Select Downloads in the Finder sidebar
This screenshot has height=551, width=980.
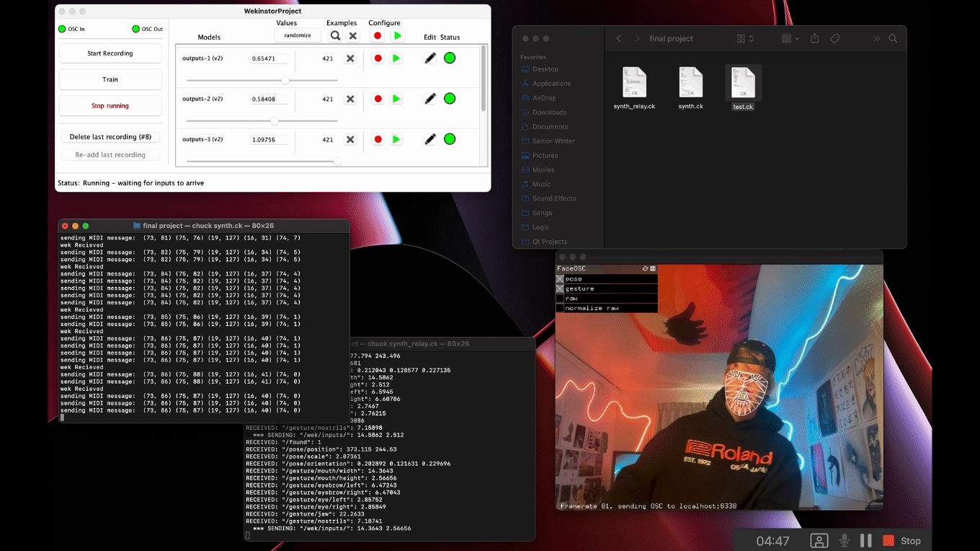(549, 113)
